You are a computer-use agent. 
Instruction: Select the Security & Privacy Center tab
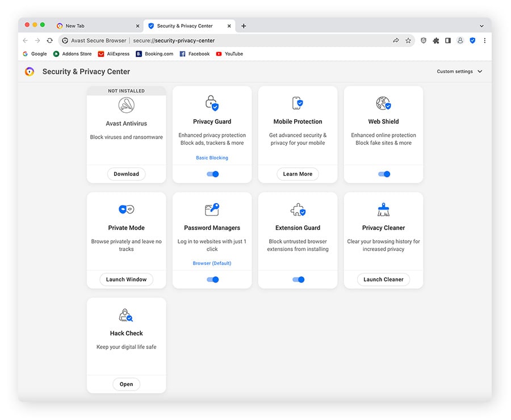(x=189, y=26)
